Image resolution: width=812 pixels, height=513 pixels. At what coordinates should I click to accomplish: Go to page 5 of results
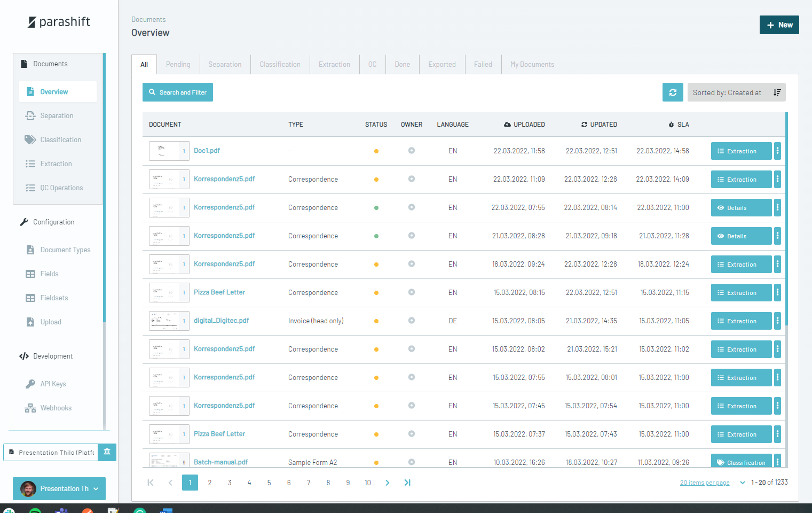(269, 483)
